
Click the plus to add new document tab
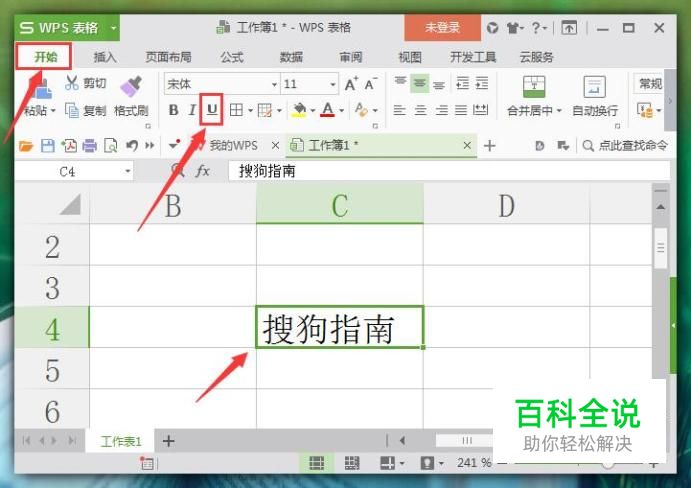coord(490,145)
